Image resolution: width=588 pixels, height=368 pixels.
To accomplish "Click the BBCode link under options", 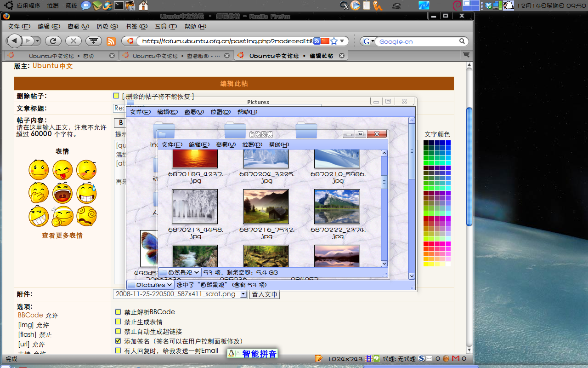I will (x=30, y=315).
